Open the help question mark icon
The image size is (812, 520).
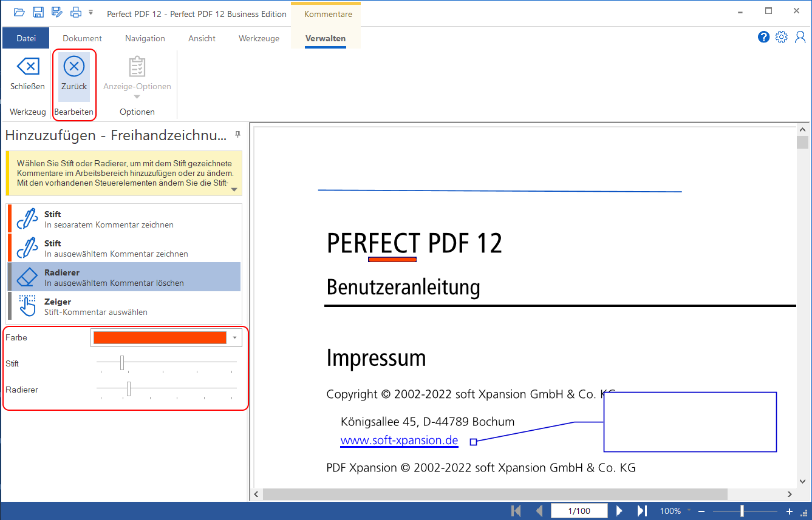pos(763,37)
